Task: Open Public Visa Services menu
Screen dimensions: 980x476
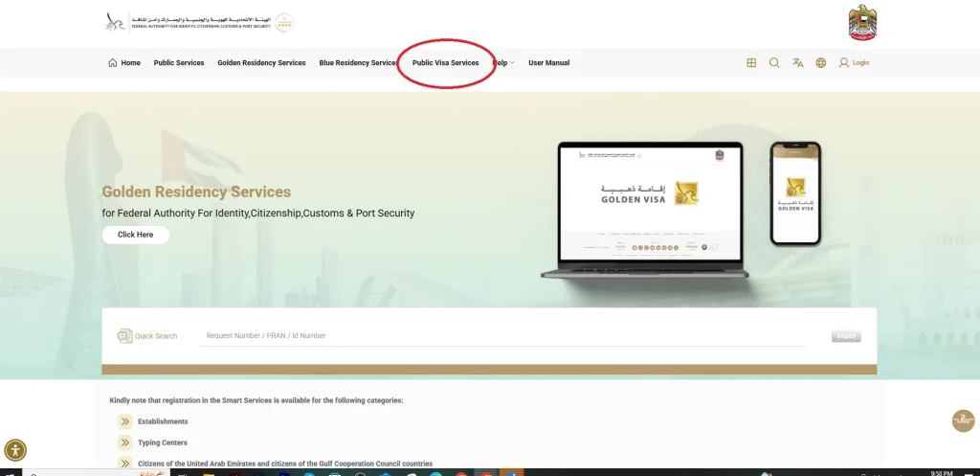Action: pyautogui.click(x=446, y=62)
